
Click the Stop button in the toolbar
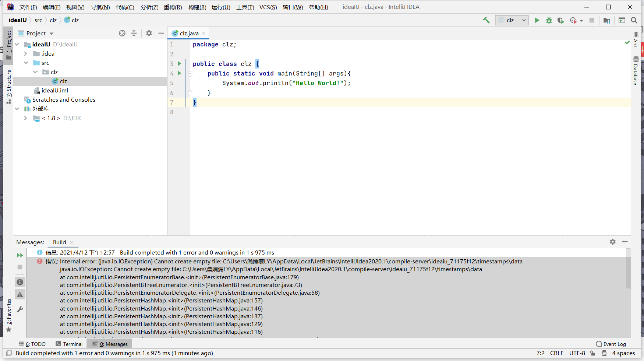pos(592,20)
